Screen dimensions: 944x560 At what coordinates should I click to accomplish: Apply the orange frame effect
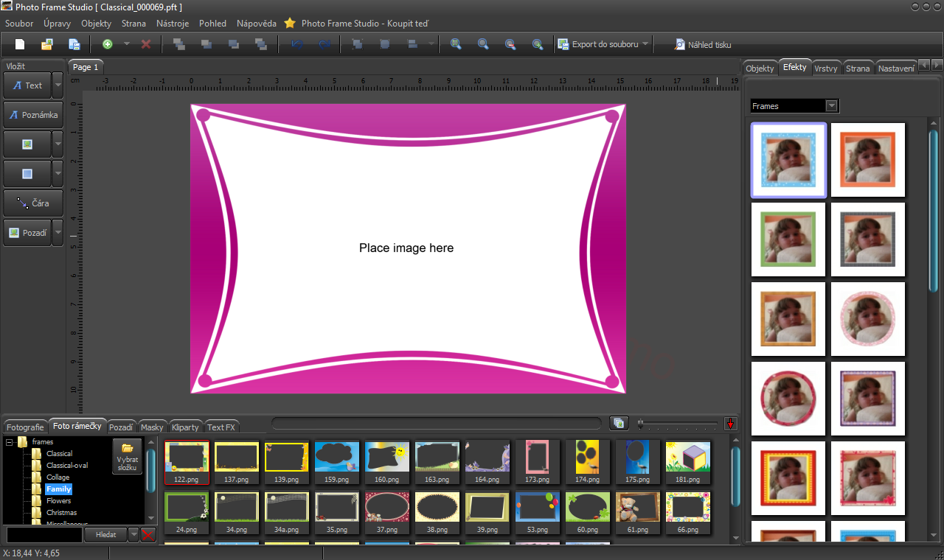868,160
